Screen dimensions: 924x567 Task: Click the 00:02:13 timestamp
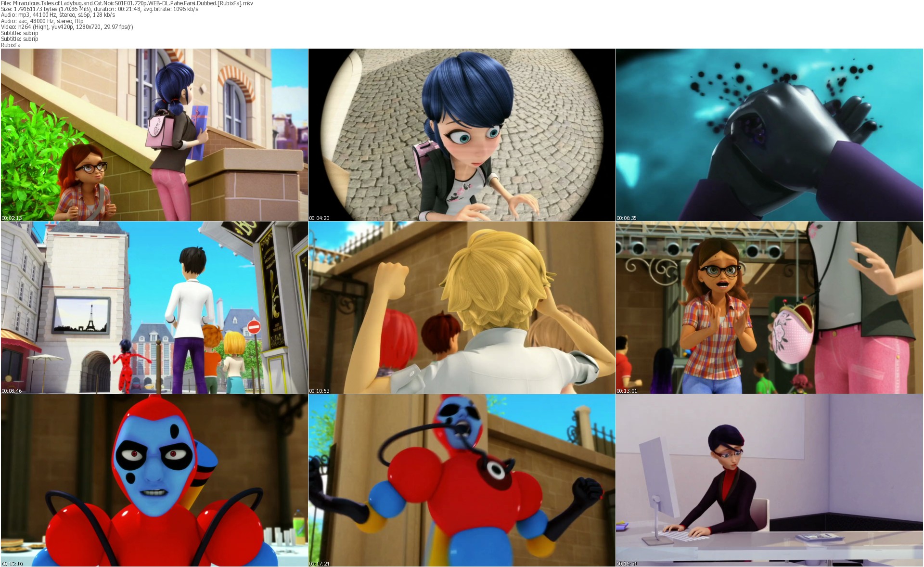click(12, 218)
